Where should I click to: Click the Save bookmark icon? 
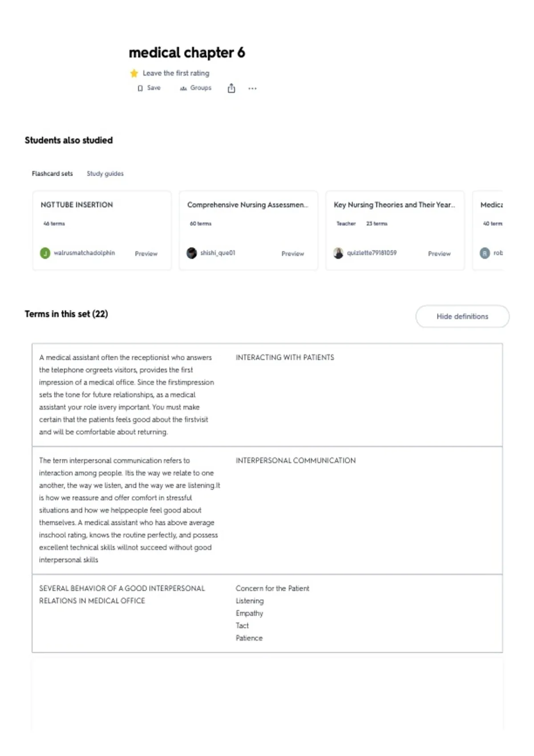point(140,88)
